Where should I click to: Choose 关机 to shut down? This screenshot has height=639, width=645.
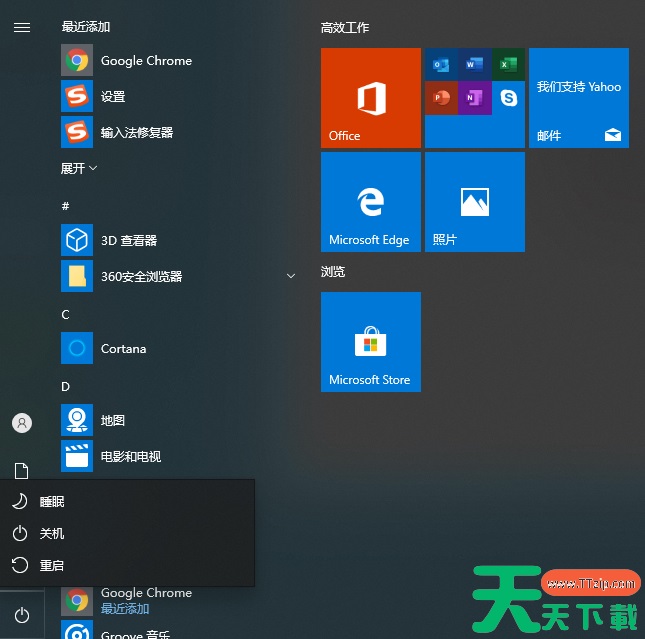point(52,534)
